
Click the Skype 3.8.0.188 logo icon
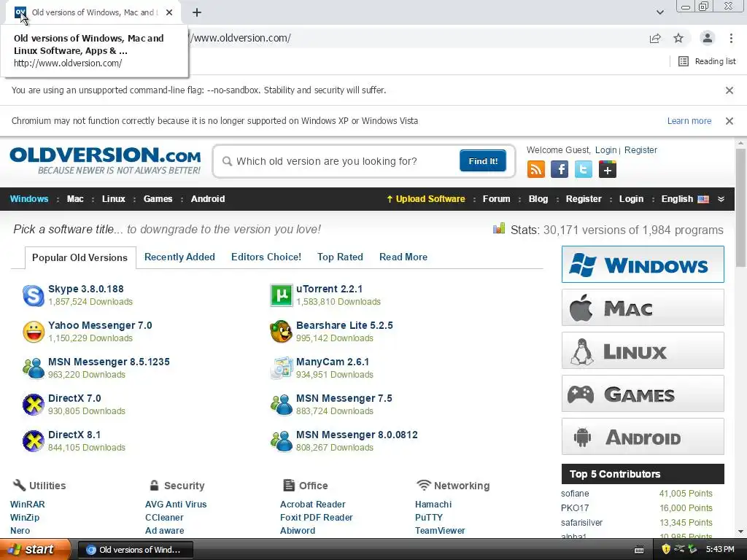(x=34, y=295)
